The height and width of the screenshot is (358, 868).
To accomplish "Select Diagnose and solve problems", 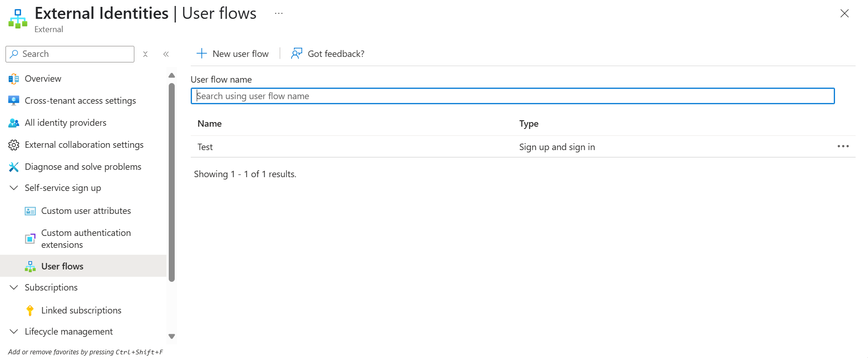I will pos(83,167).
